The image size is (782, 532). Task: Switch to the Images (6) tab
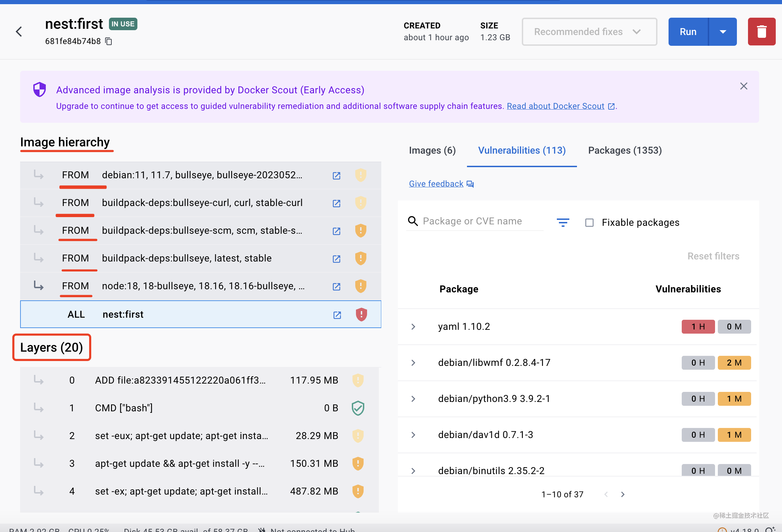pos(432,151)
